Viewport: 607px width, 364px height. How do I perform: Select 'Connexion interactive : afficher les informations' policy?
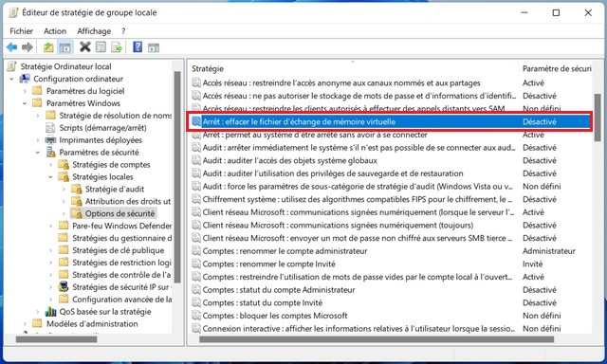pyautogui.click(x=359, y=329)
